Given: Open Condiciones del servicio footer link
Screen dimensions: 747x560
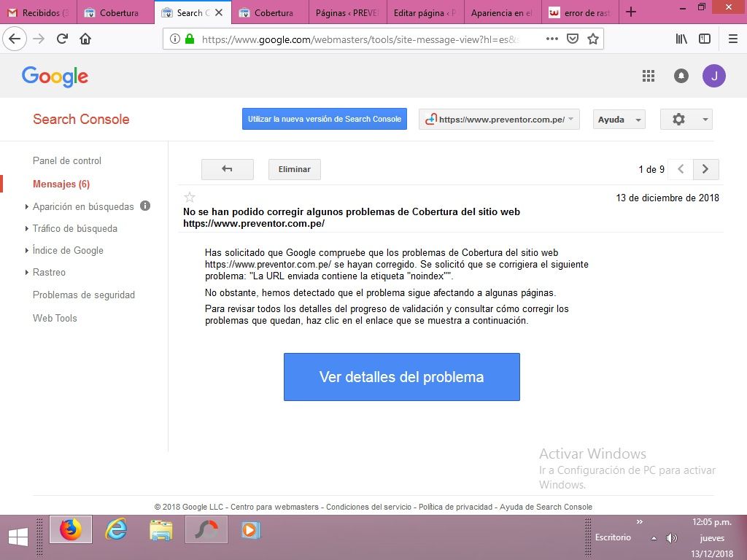Looking at the screenshot, I should pyautogui.click(x=368, y=507).
